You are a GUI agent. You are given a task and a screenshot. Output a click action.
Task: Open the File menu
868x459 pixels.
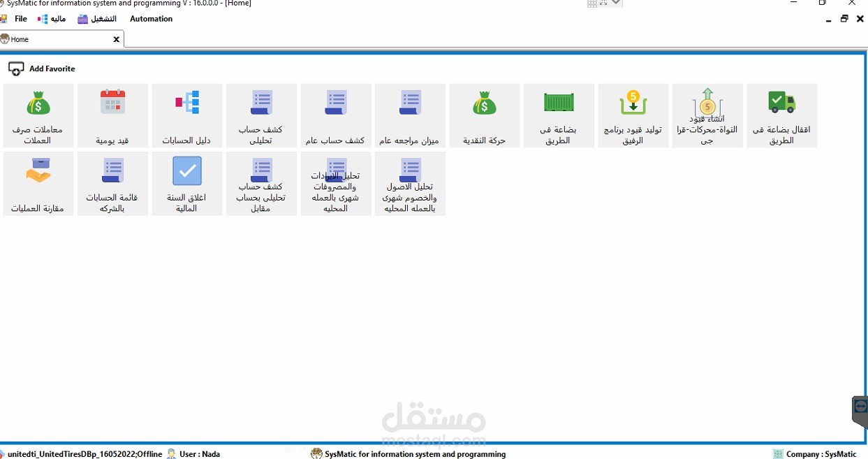point(21,19)
